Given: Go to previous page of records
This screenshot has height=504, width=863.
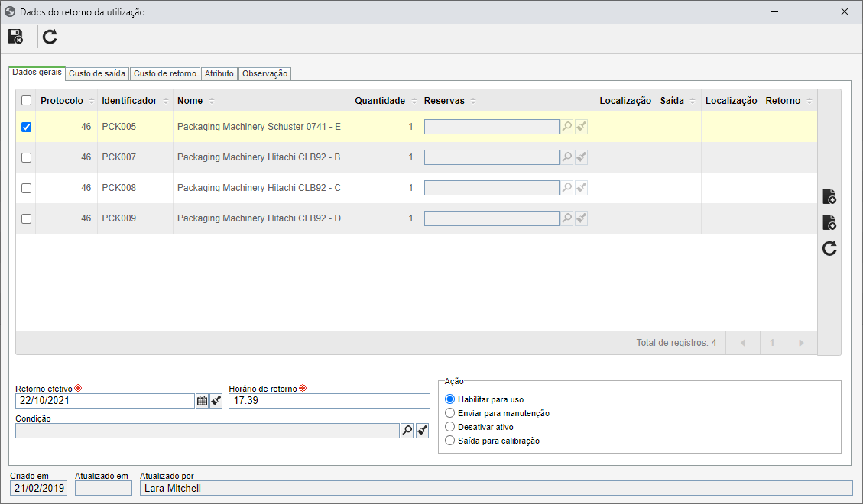Looking at the screenshot, I should click(743, 343).
